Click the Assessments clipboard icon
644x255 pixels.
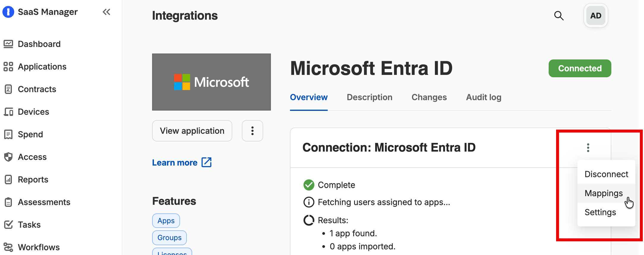click(x=8, y=202)
